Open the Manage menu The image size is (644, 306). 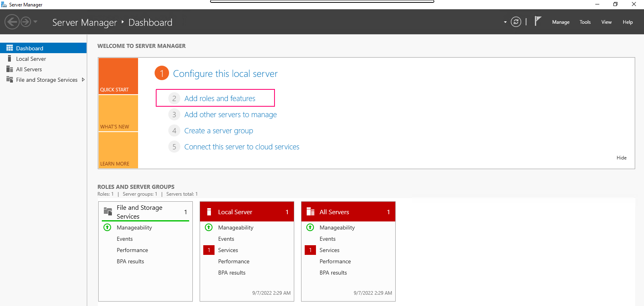point(561,22)
